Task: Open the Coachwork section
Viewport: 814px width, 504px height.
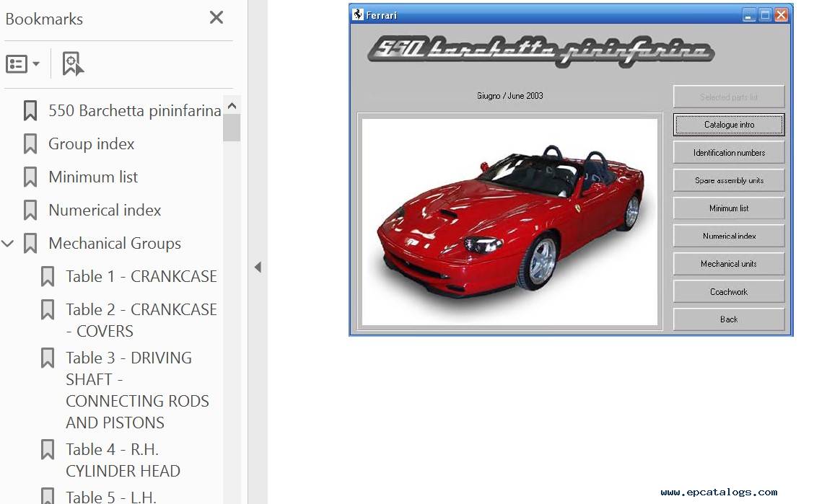Action: (729, 292)
